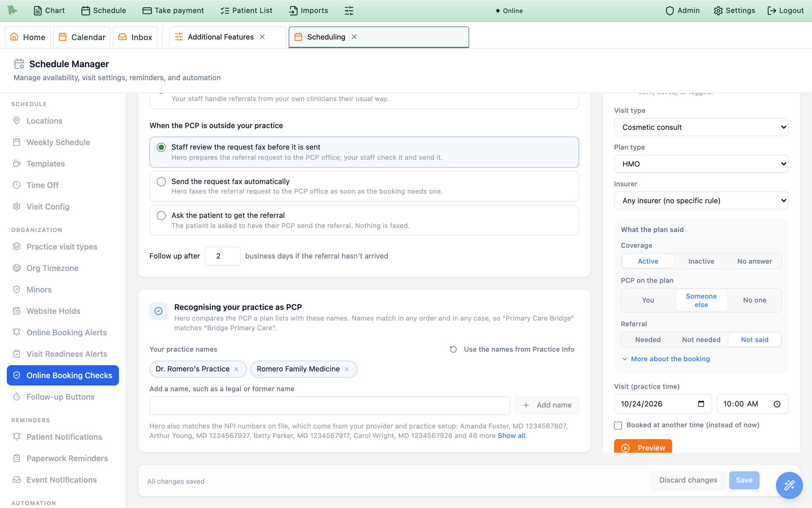Open the Plan type dropdown
This screenshot has width=812, height=508.
click(x=701, y=164)
